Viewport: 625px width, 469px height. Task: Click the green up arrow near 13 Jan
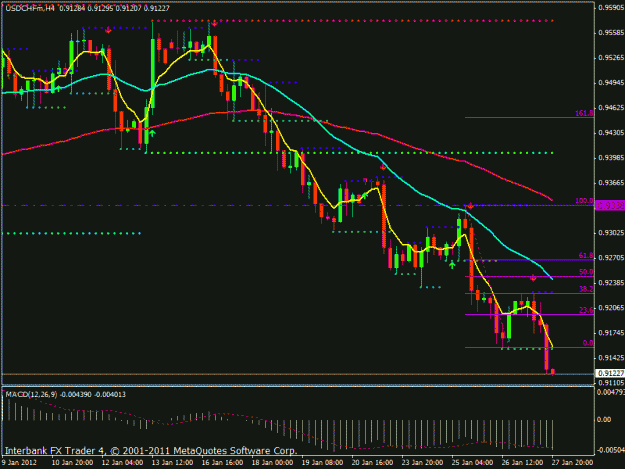coord(152,133)
